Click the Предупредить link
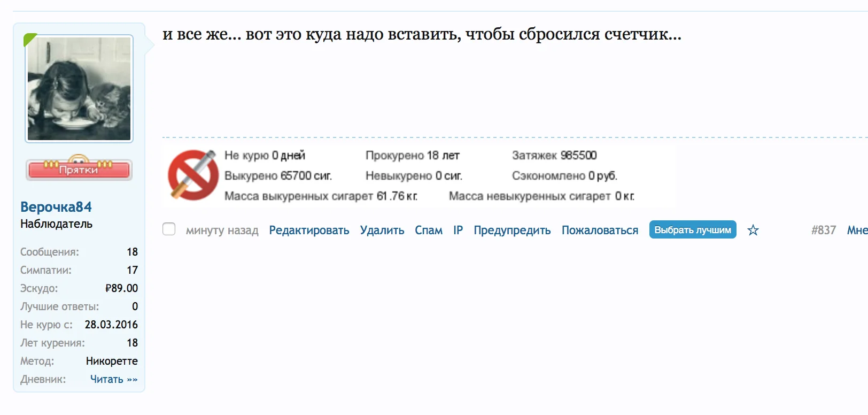 click(512, 230)
